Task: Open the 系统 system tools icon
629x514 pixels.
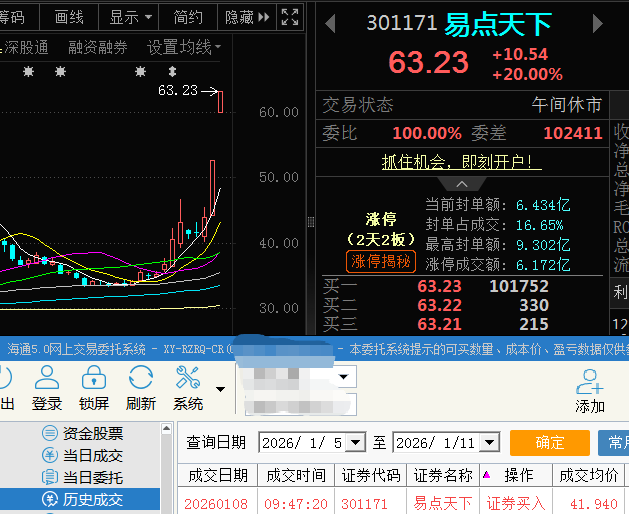Action: pos(188,388)
